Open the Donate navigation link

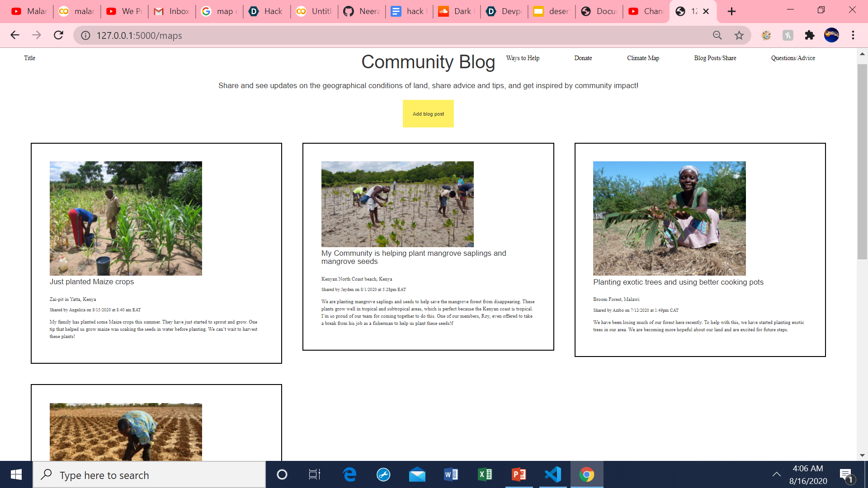click(x=583, y=58)
